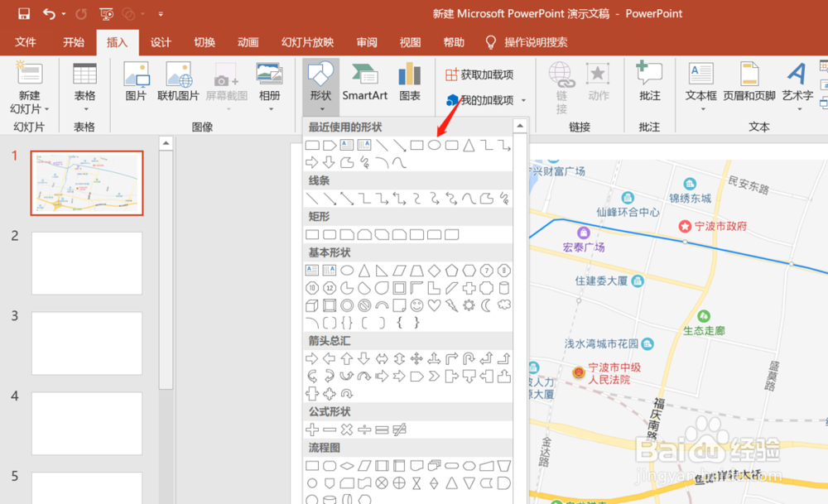Select the donut ring shape
This screenshot has width=828, height=504.
[347, 305]
